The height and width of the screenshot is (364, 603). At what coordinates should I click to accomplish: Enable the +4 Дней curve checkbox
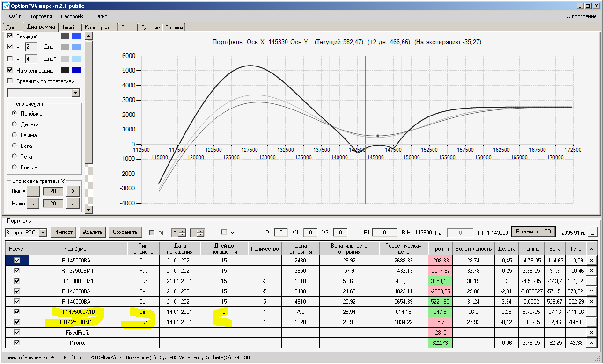point(10,59)
